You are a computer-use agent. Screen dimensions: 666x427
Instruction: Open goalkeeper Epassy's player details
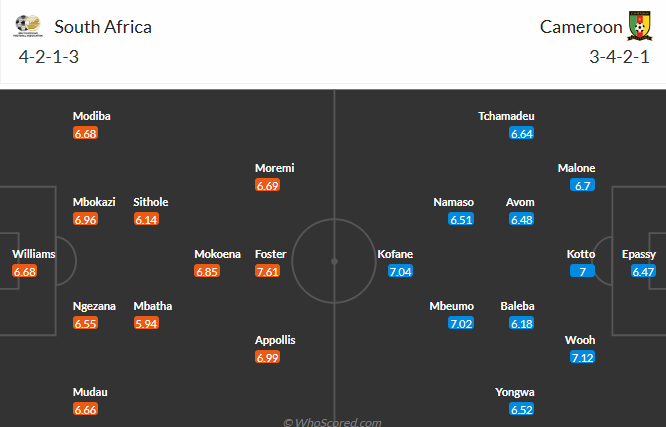639,254
